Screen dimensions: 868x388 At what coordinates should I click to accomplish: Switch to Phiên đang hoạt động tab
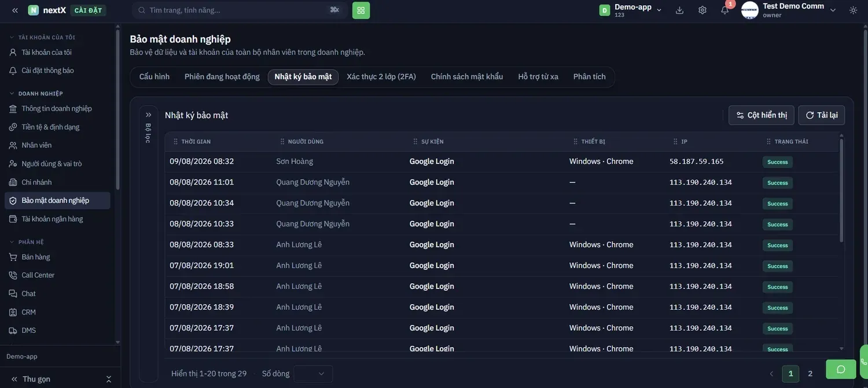point(222,77)
